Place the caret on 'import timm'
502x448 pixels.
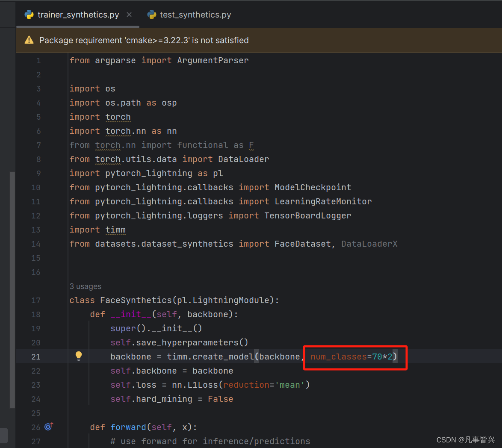pos(98,230)
